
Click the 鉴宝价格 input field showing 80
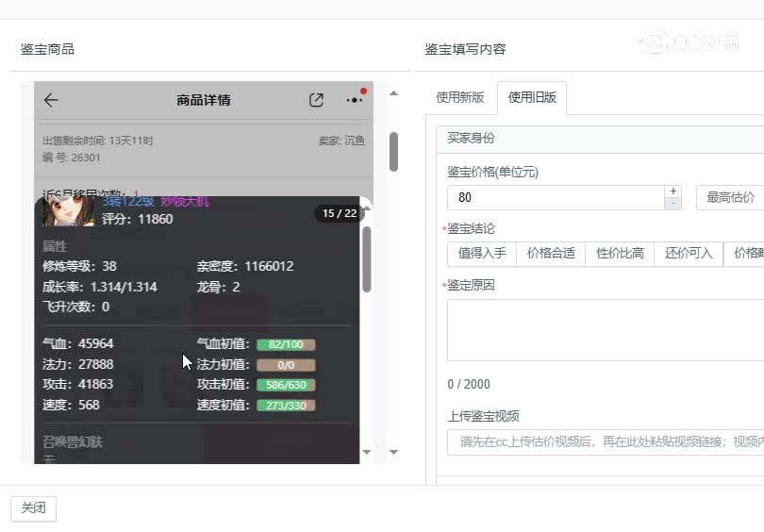tap(556, 197)
